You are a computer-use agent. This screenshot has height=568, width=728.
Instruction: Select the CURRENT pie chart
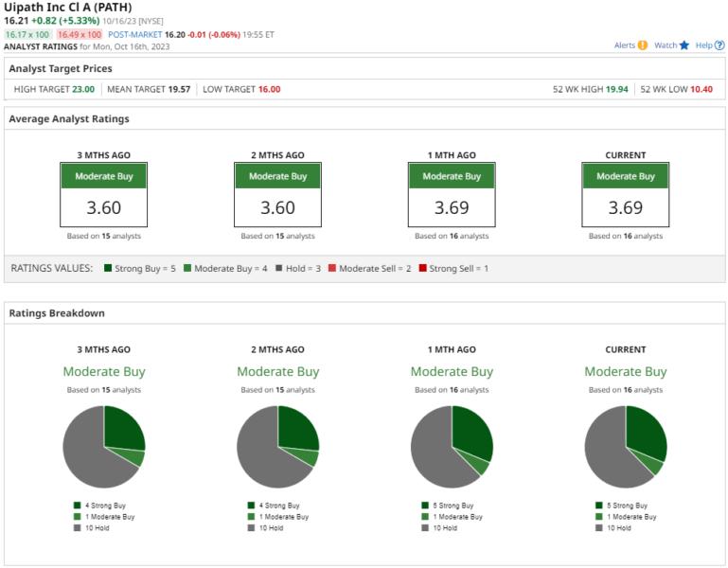(626, 447)
